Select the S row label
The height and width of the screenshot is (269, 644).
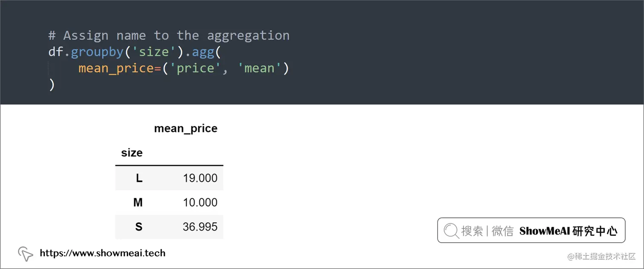(138, 227)
